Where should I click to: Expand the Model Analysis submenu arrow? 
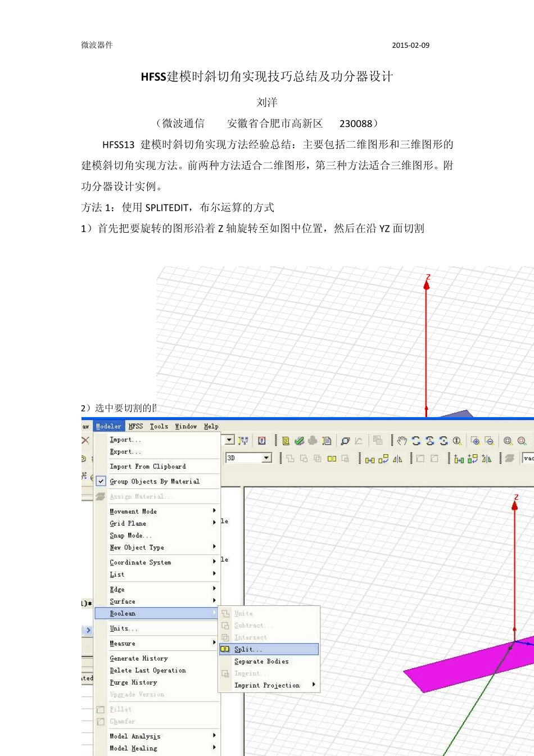pos(214,735)
